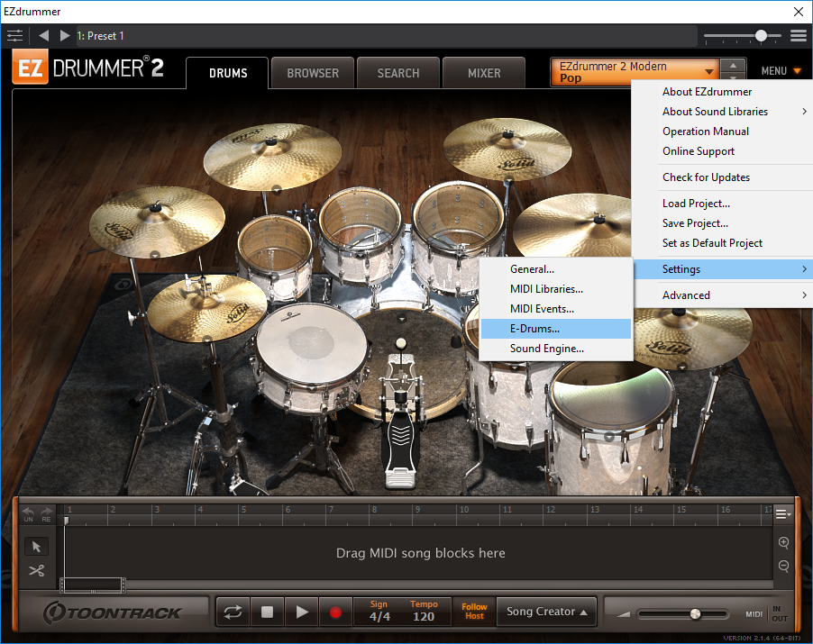Toggle loop playback button
This screenshot has width=813, height=644.
233,612
